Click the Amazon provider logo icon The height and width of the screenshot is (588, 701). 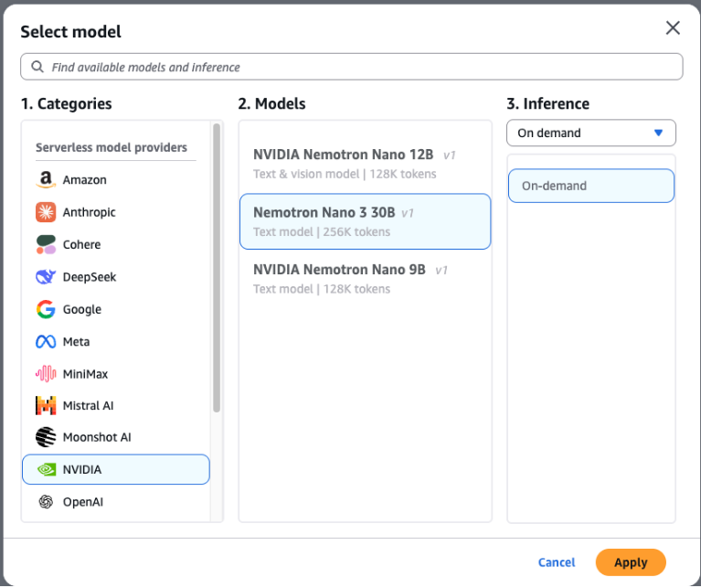tap(46, 180)
